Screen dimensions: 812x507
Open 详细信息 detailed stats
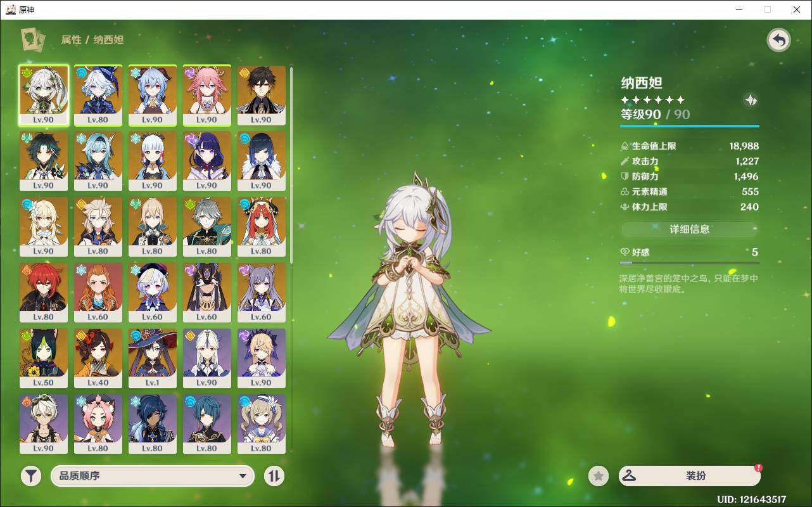(x=690, y=229)
